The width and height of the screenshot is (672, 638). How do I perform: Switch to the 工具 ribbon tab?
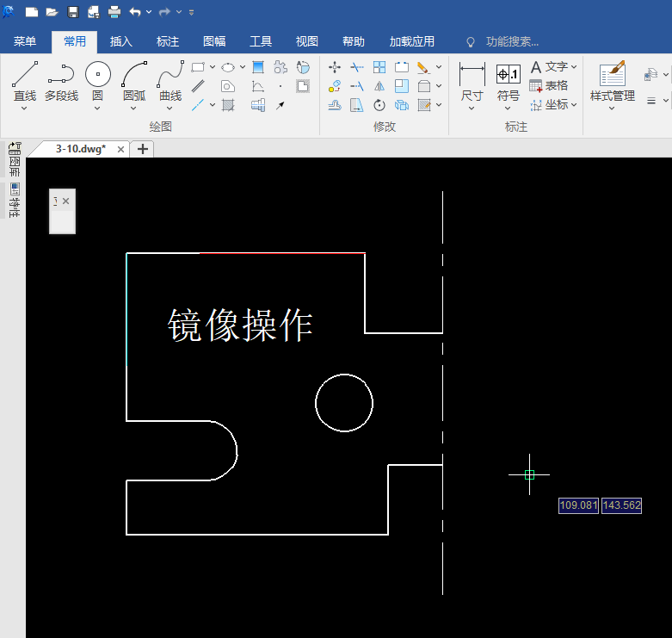pos(261,41)
